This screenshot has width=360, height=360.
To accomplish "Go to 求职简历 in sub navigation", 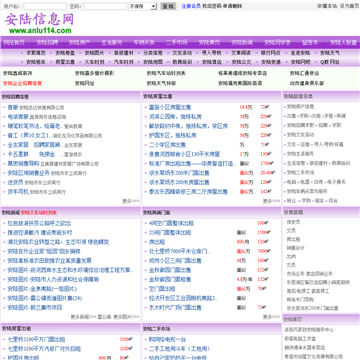I will [x=36, y=53].
